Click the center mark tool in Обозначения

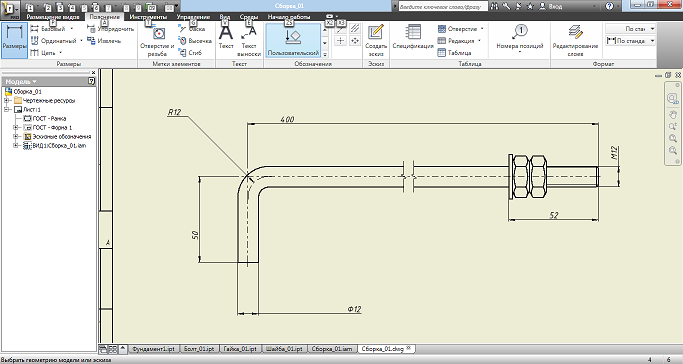(x=341, y=40)
